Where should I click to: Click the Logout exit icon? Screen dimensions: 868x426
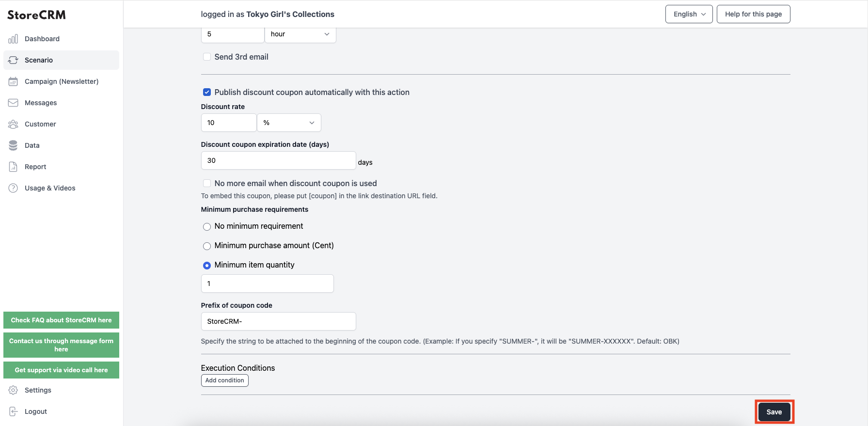tap(13, 411)
